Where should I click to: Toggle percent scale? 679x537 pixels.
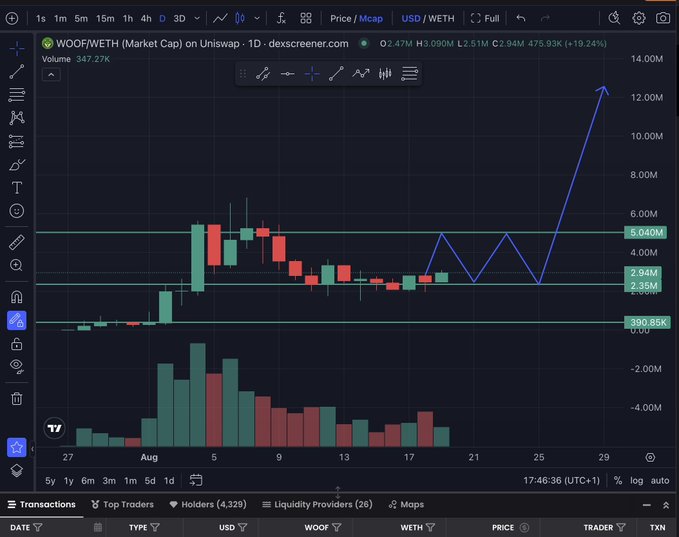coord(618,481)
